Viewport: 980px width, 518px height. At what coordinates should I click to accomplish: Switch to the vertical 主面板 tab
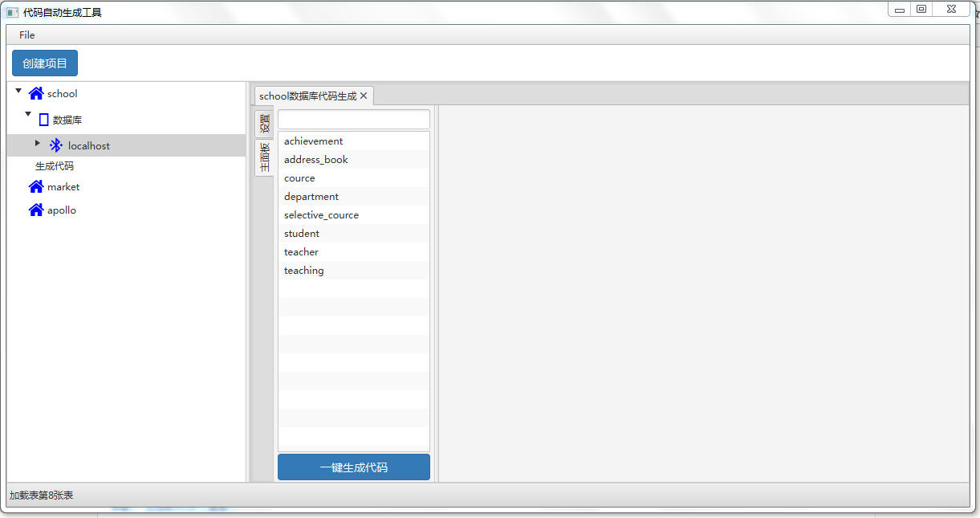click(264, 158)
